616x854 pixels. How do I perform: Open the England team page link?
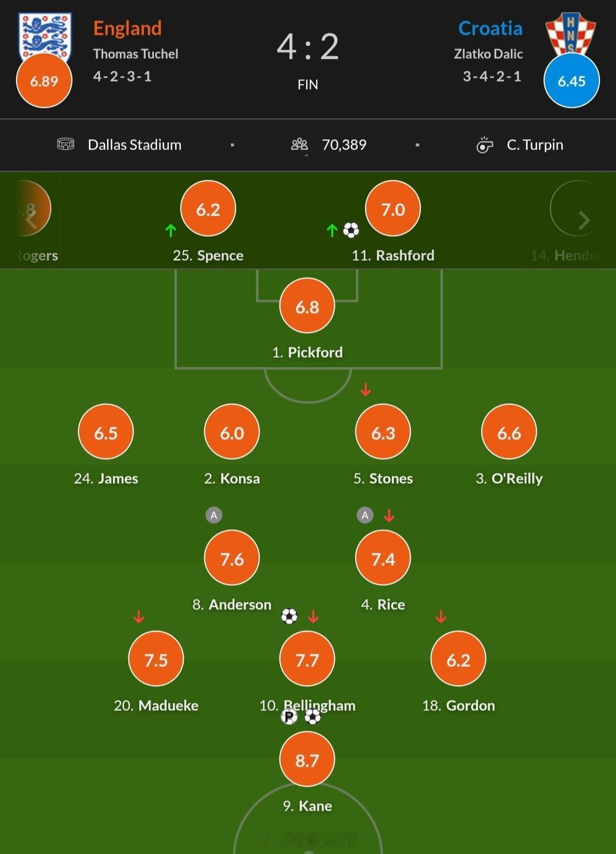(127, 29)
